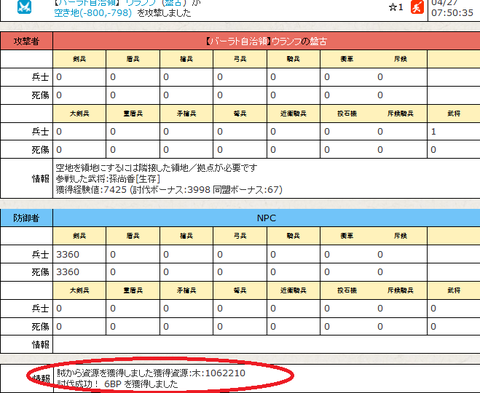Click the 防御者 header cell
The width and height of the screenshot is (480, 393).
coord(26,218)
